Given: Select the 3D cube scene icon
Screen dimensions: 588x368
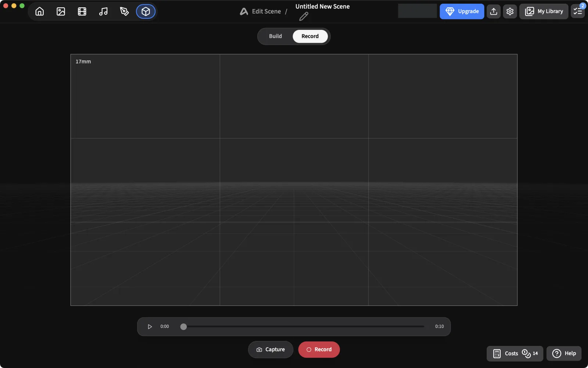Looking at the screenshot, I should coord(146,11).
